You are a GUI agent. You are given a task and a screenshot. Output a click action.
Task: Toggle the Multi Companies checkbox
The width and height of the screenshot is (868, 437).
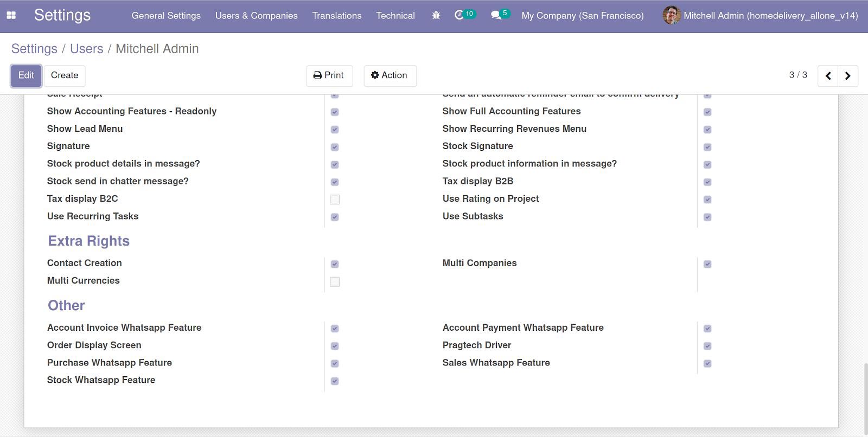tap(707, 264)
